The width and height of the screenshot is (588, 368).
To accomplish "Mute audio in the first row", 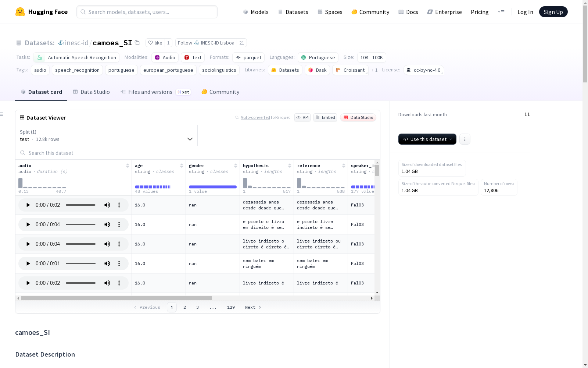I will tap(107, 205).
